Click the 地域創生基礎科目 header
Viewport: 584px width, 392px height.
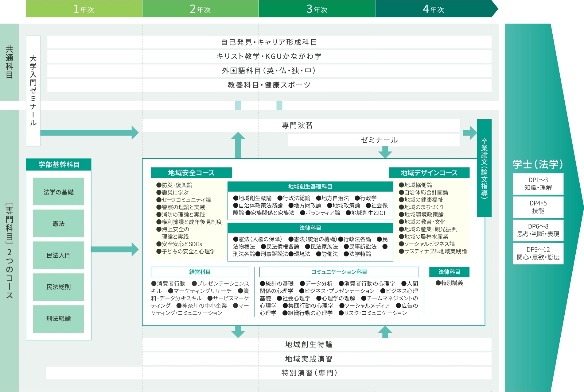tap(310, 186)
